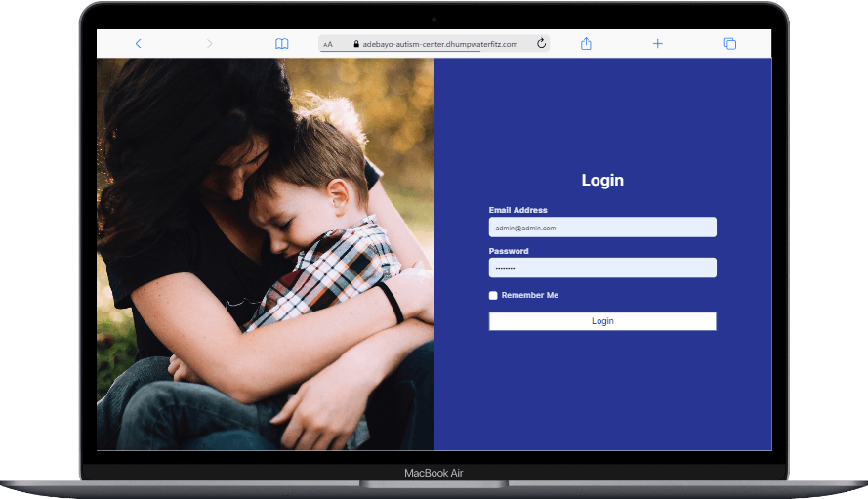Click the mother and child photo
868x499 pixels.
[265, 254]
